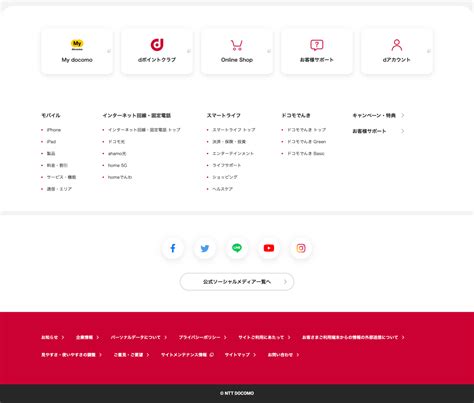Go to 公式ソーシャルメディア一覧へ
474x403 pixels.
(x=237, y=282)
